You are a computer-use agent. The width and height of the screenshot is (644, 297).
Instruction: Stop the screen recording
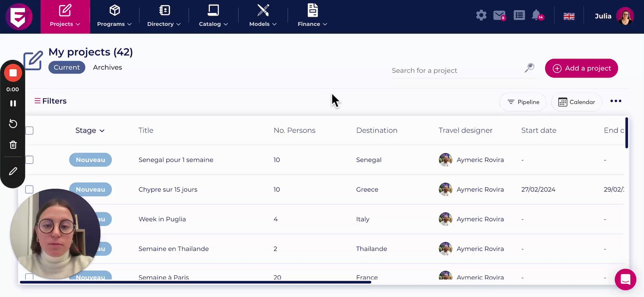(x=13, y=73)
